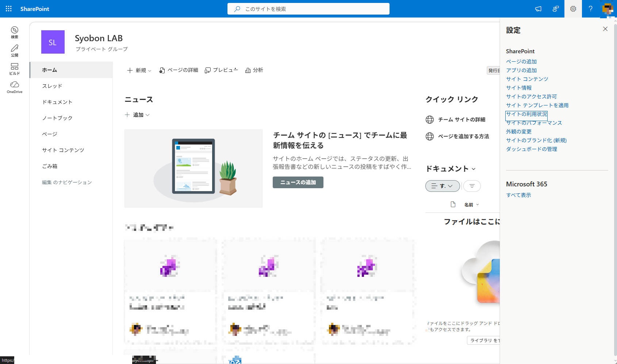Screen dimensions: 617x364
Task: Open 分析 in command bar
Action: pyautogui.click(x=254, y=70)
